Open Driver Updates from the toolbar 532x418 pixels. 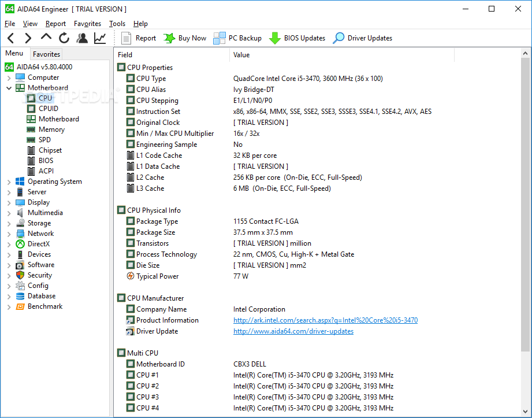coord(362,38)
